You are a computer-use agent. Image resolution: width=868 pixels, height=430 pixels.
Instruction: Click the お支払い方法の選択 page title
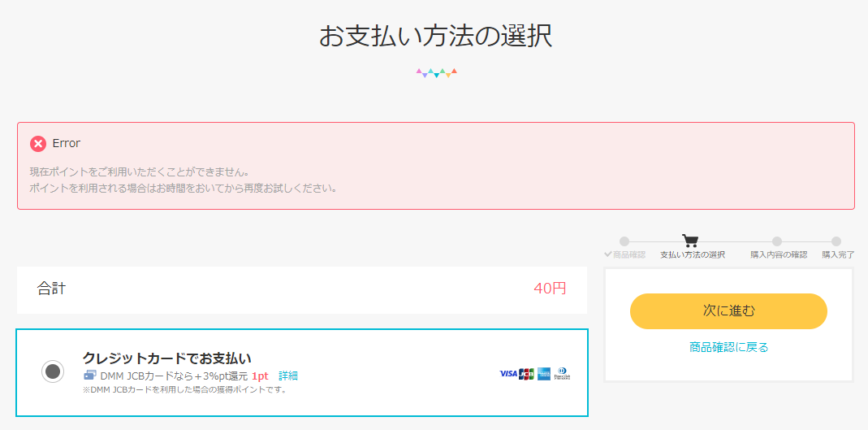436,37
